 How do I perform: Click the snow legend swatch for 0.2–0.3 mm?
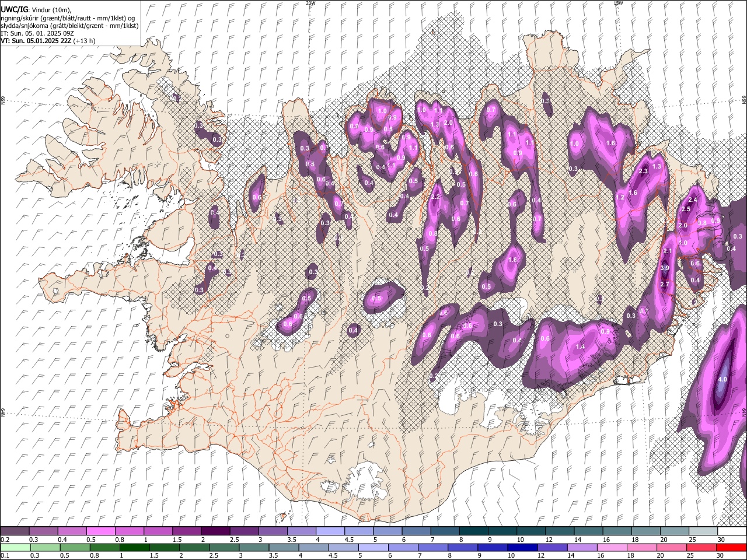15,531
